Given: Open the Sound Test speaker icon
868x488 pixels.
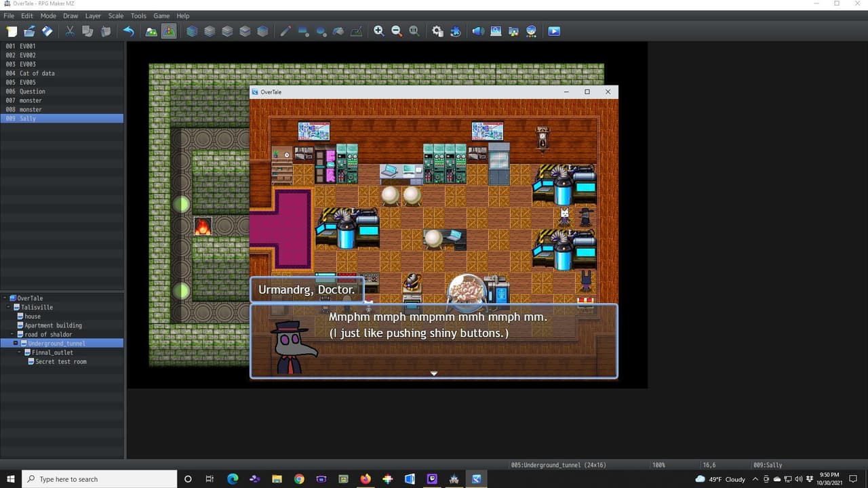Looking at the screenshot, I should [x=478, y=31].
